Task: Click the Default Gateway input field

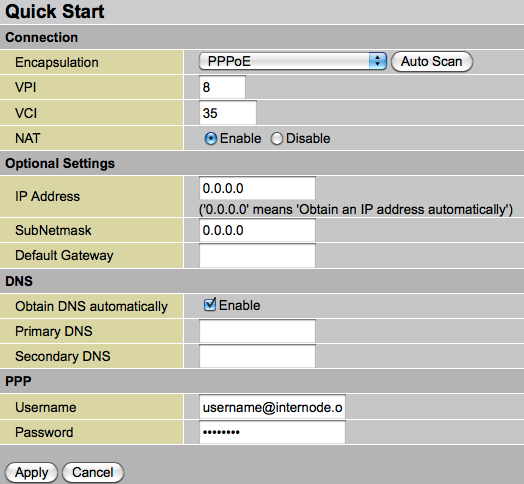Action: tap(257, 255)
